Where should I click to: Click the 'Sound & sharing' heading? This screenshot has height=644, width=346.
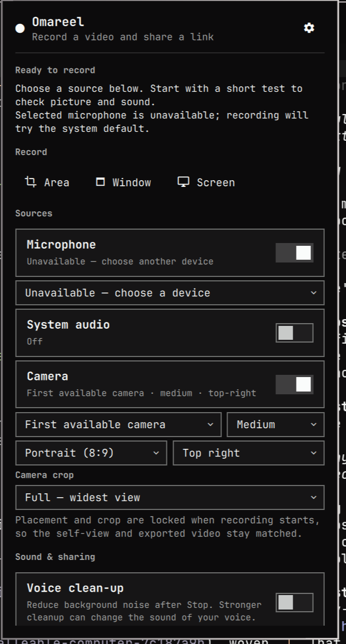tap(55, 557)
